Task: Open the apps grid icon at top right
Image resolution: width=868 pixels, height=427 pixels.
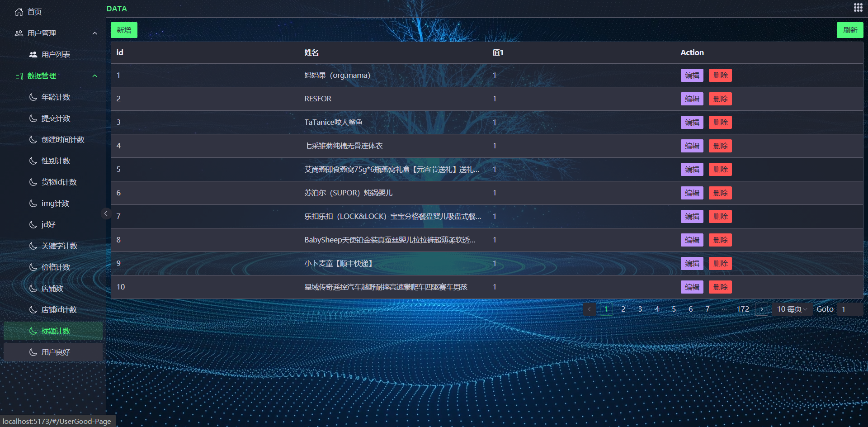Action: click(858, 7)
